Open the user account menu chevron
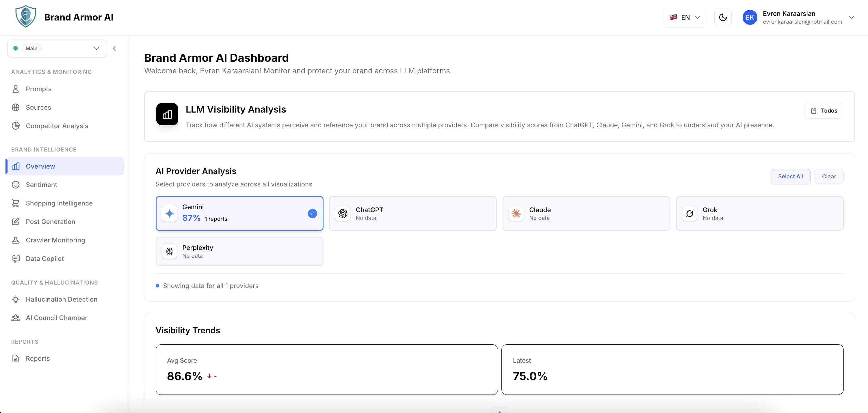The height and width of the screenshot is (413, 868). pos(851,18)
